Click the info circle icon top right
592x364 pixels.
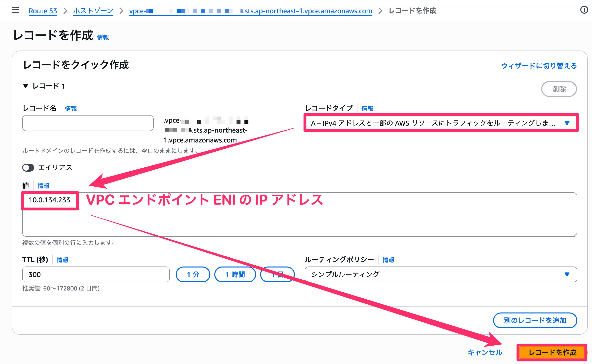point(584,10)
